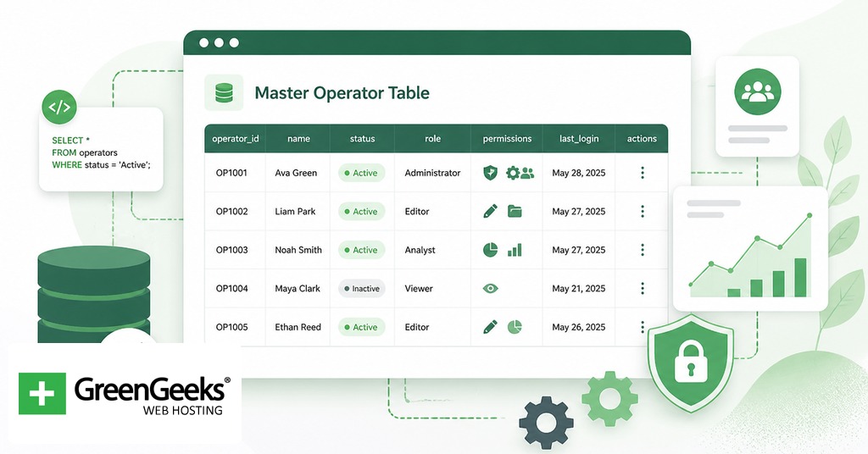868x454 pixels.
Task: Click the name Ava Green
Action: [296, 173]
